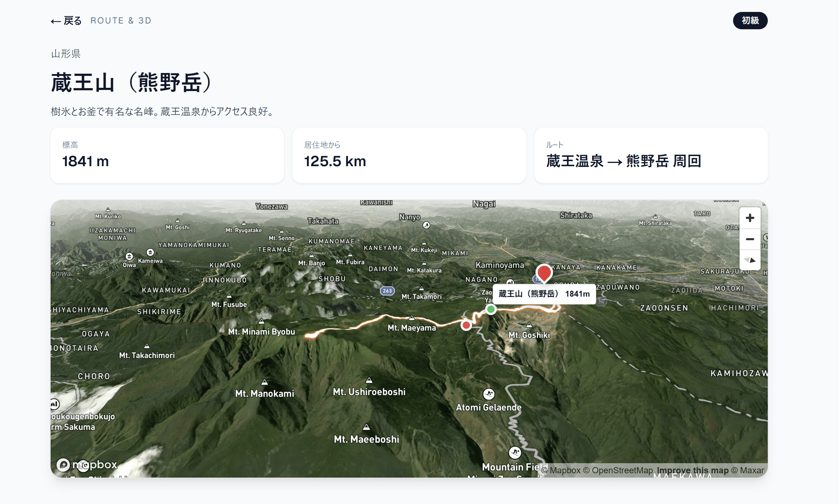Go back via the 戻る link
Viewport: 839px width, 504px height.
[x=66, y=21]
